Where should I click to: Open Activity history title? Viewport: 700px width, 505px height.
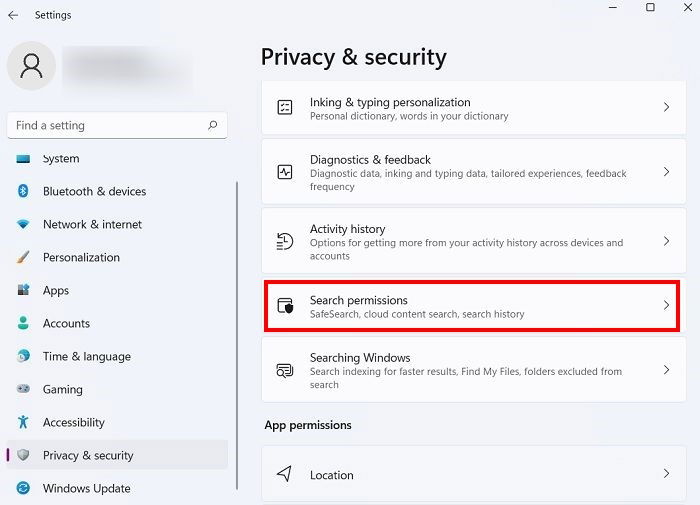pyautogui.click(x=347, y=229)
